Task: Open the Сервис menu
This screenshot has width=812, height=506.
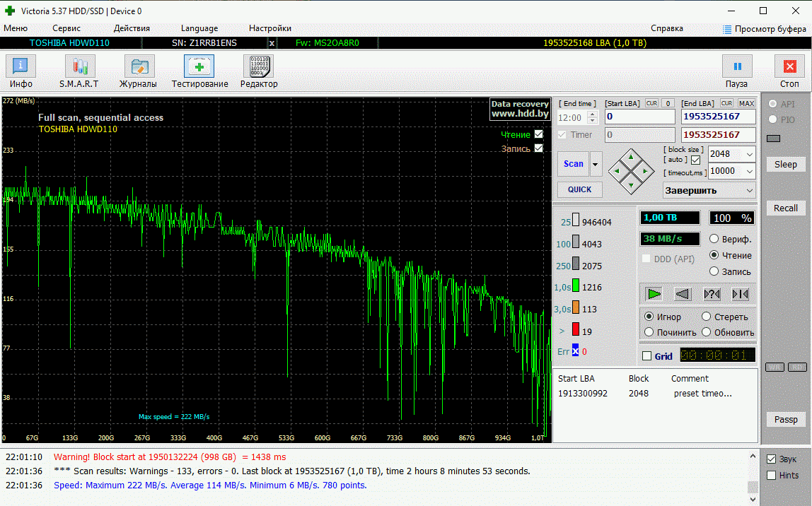Action: pos(66,28)
